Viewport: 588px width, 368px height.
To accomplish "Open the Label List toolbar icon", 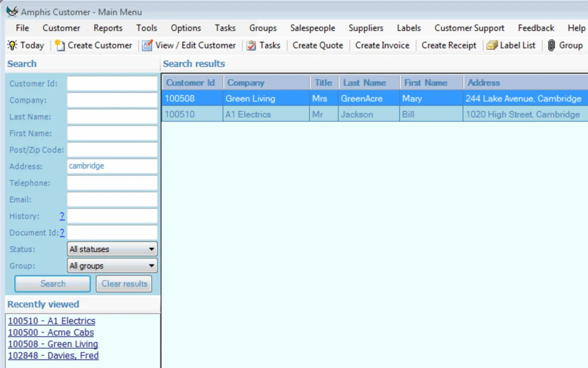I will tap(492, 46).
